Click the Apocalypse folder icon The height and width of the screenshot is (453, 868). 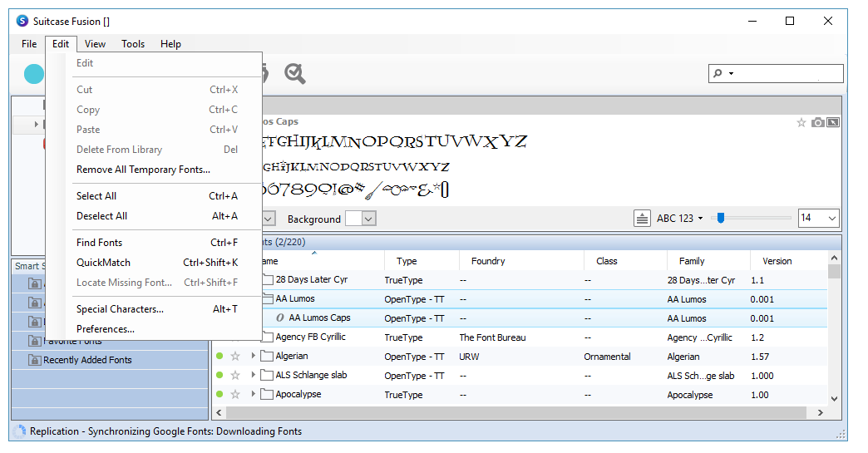267,394
